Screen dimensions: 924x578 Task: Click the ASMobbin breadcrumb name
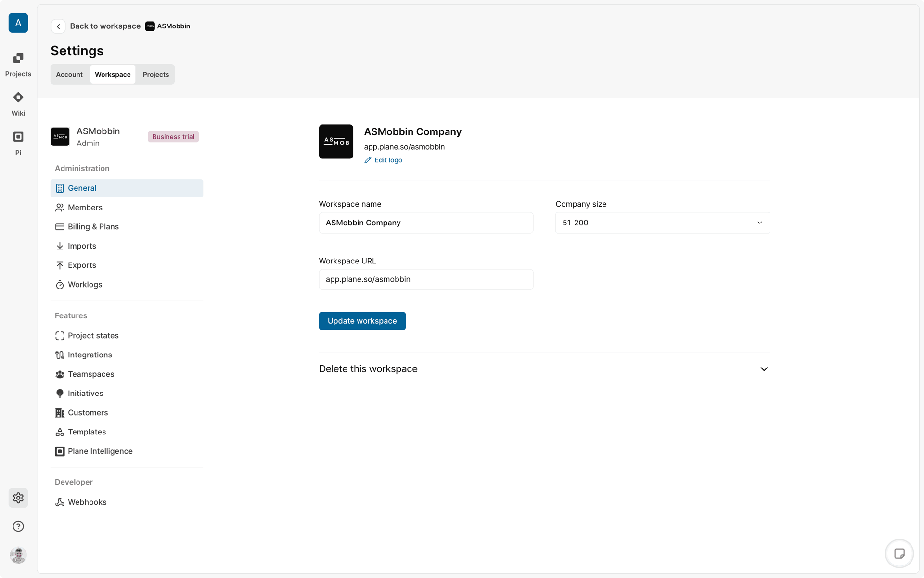[173, 26]
